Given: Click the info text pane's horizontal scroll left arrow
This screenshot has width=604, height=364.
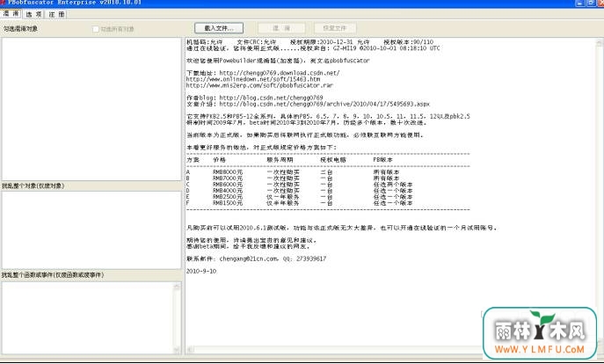Looking at the screenshot, I should pyautogui.click(x=190, y=349).
